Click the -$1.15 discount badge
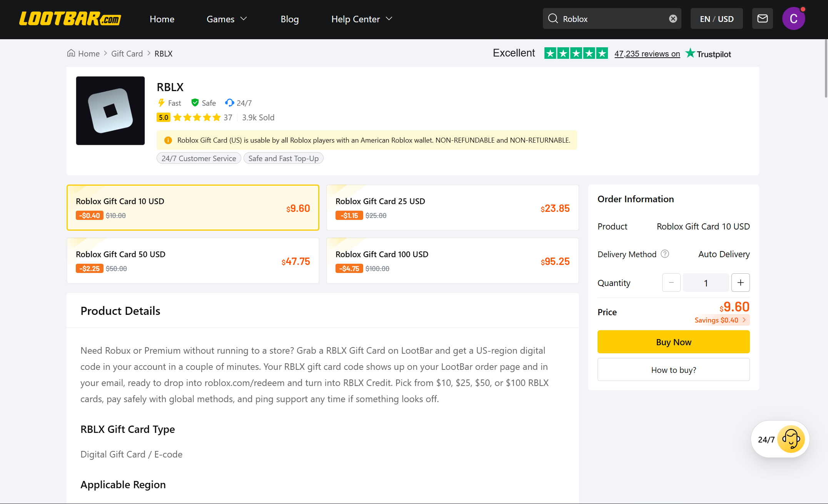The width and height of the screenshot is (828, 504). (349, 215)
